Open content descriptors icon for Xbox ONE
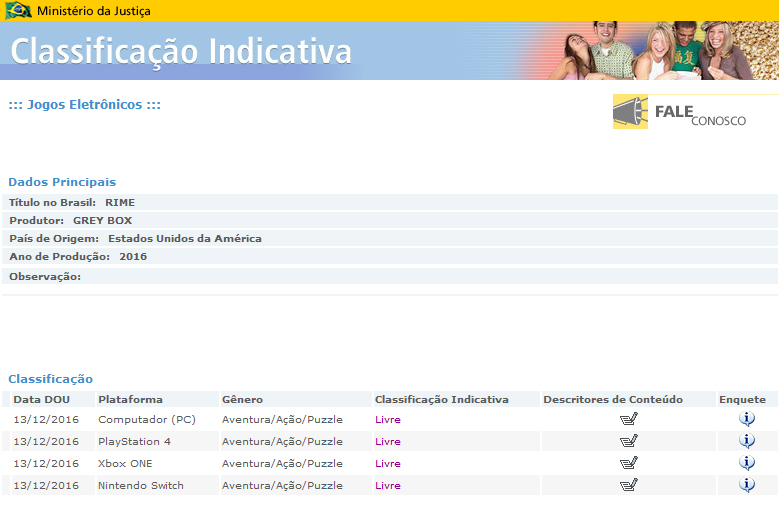779x509 pixels. click(x=628, y=463)
